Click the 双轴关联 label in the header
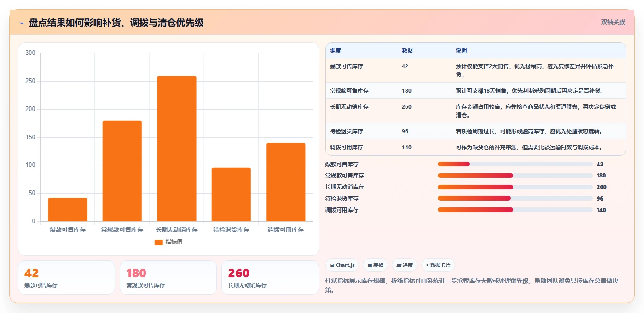The width and height of the screenshot is (644, 313). pyautogui.click(x=613, y=22)
